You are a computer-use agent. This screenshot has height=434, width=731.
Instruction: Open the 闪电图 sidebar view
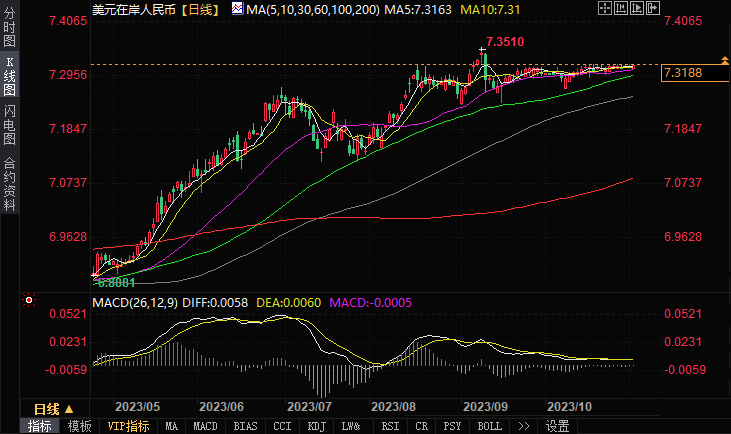pyautogui.click(x=9, y=125)
